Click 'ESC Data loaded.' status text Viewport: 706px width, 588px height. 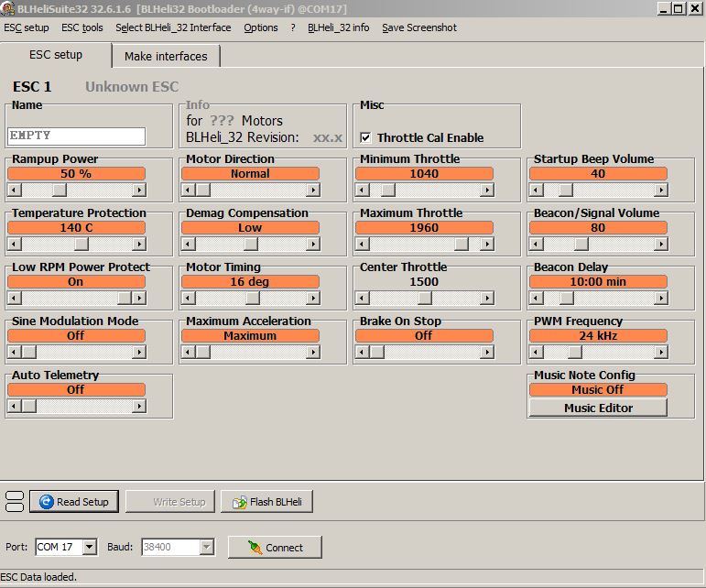point(38,577)
